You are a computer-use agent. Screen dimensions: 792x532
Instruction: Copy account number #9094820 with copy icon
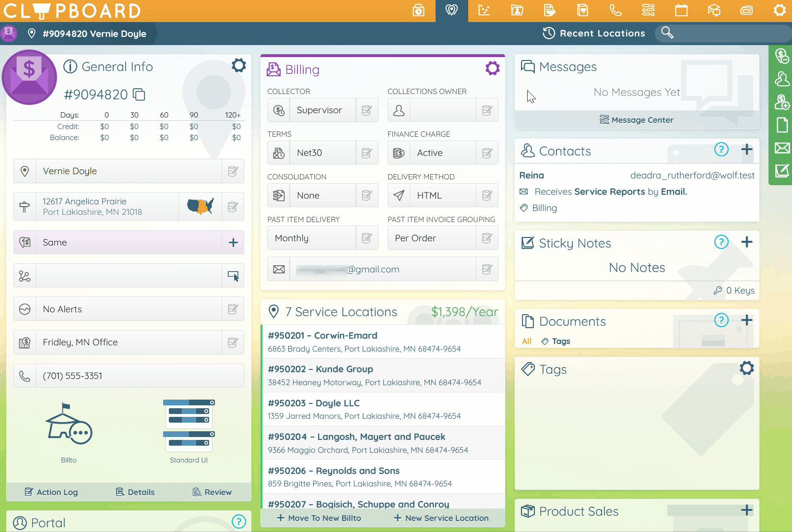(139, 95)
